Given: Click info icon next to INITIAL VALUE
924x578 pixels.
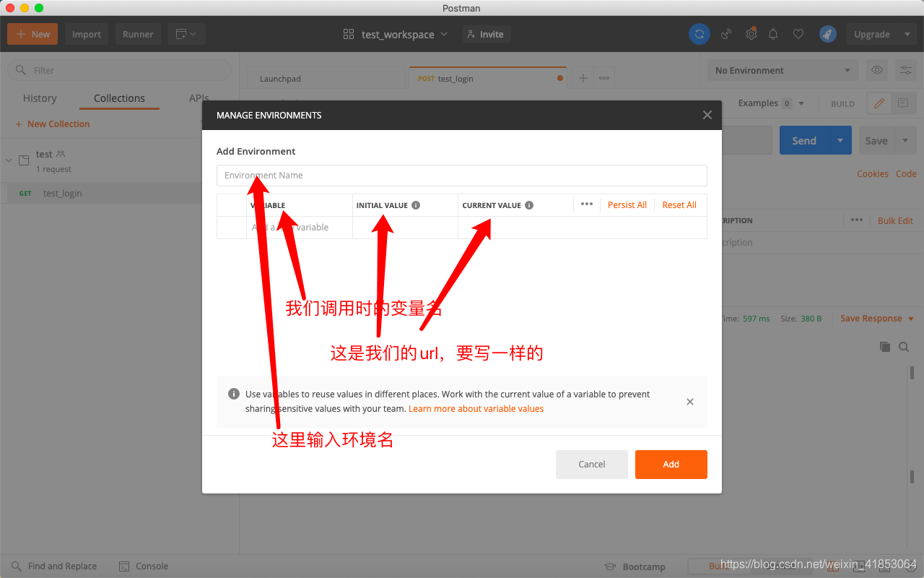Looking at the screenshot, I should coord(416,205).
